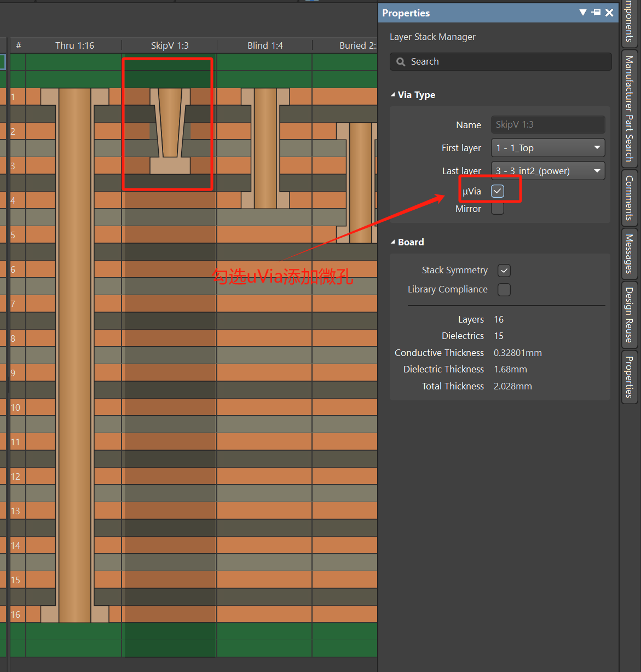This screenshot has width=641, height=672.
Task: Click the Properties panel options dropdown arrow
Action: pos(583,13)
